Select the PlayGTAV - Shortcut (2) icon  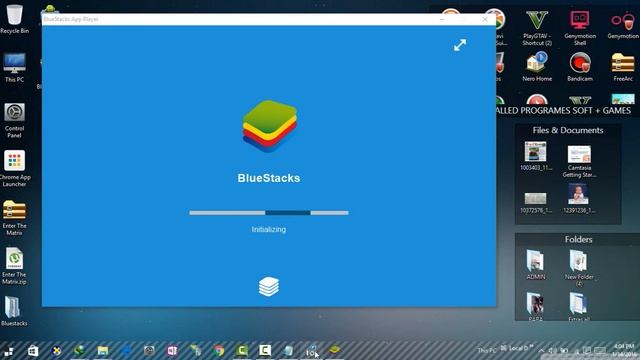coord(537,28)
